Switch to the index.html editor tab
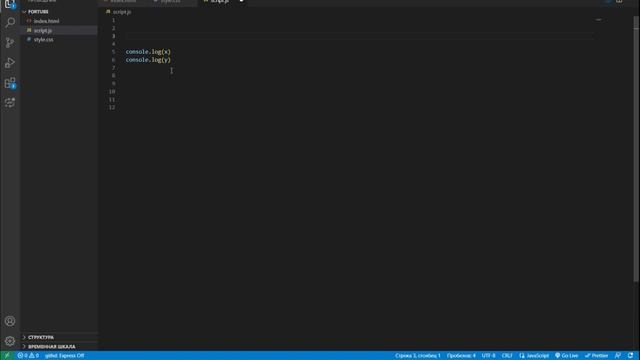640x360 pixels. (123, 2)
